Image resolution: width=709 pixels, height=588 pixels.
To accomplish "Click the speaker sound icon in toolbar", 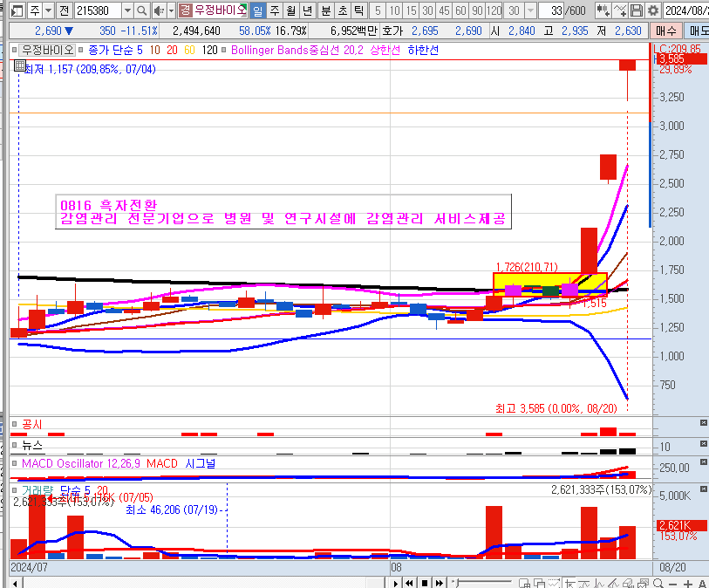I will [x=159, y=10].
